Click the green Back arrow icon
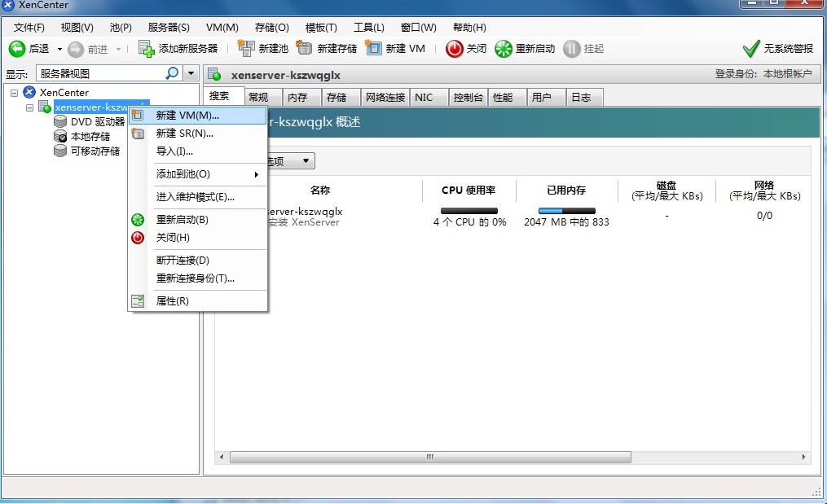The width and height of the screenshot is (827, 504). 17,49
